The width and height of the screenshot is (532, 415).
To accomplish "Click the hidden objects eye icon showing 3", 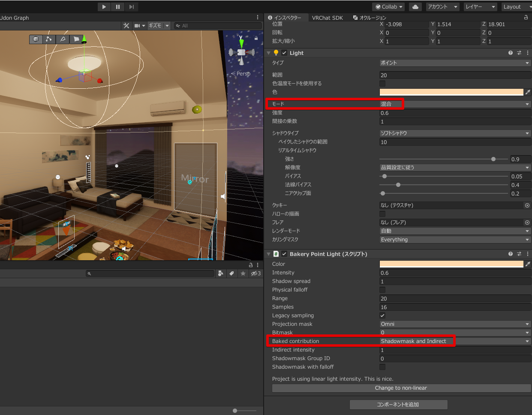I will pos(256,274).
